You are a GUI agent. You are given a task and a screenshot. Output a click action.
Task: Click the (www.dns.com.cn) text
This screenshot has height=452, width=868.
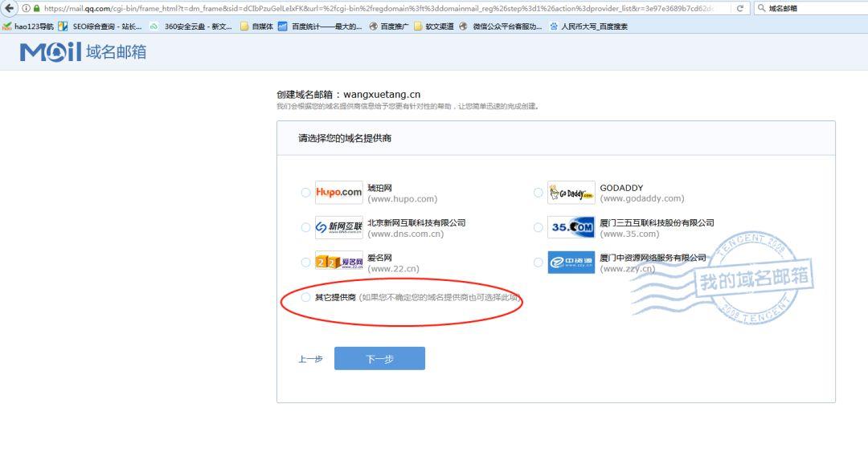[x=406, y=234]
